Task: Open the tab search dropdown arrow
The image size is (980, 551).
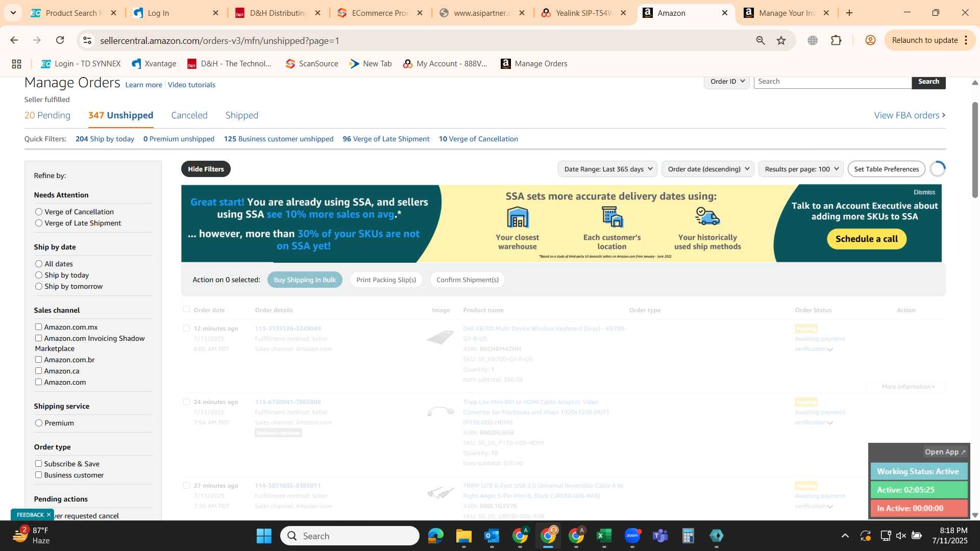Action: tap(13, 13)
